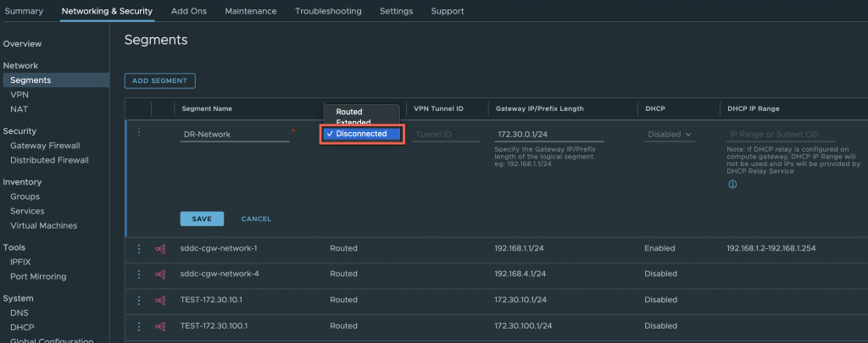Cancel the segment creation
This screenshot has height=343, width=868.
[256, 219]
